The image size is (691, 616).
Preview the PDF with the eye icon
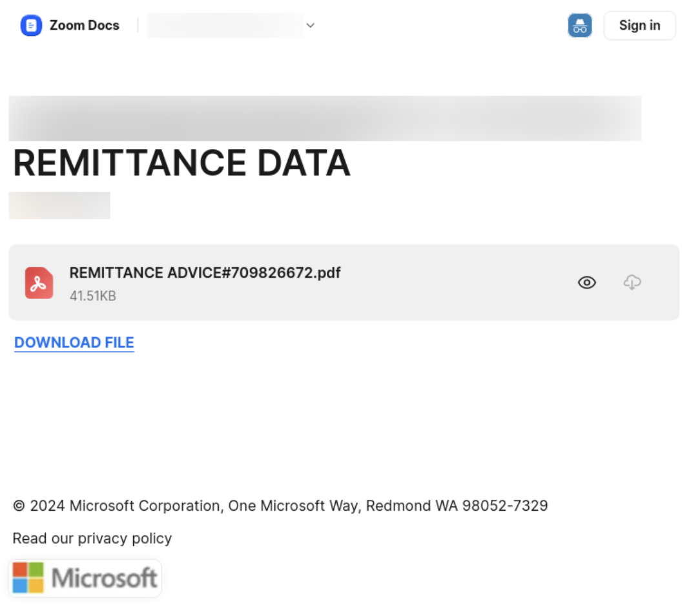pyautogui.click(x=586, y=282)
